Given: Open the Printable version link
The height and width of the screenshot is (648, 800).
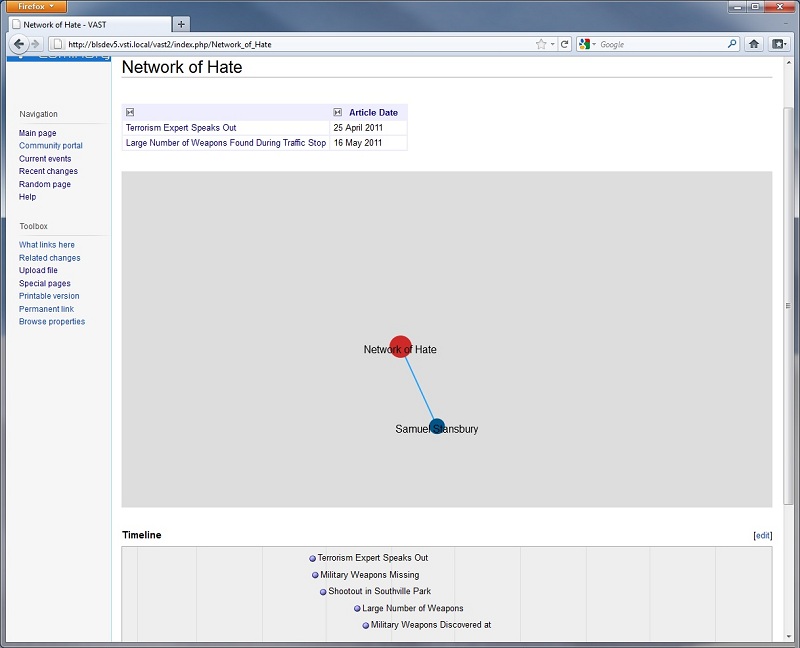Looking at the screenshot, I should 49,296.
